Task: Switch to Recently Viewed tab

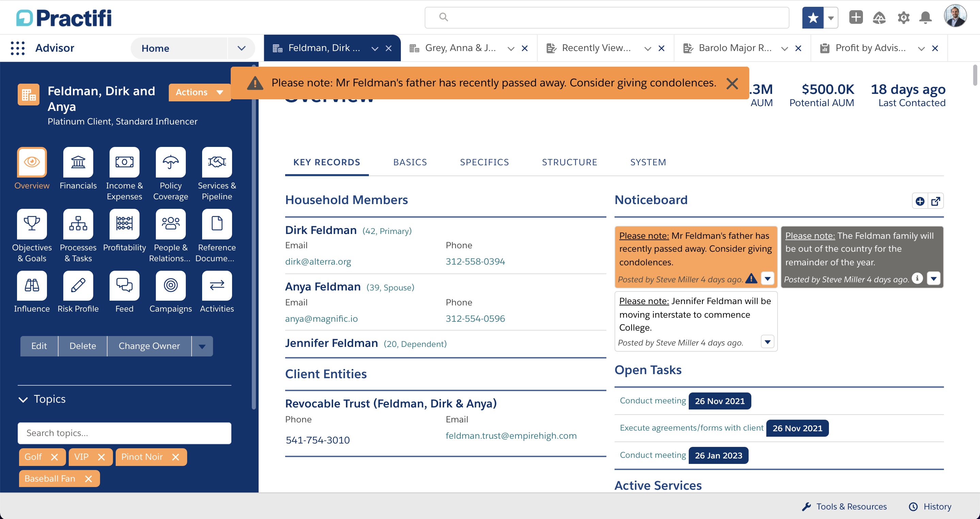Action: (x=596, y=48)
